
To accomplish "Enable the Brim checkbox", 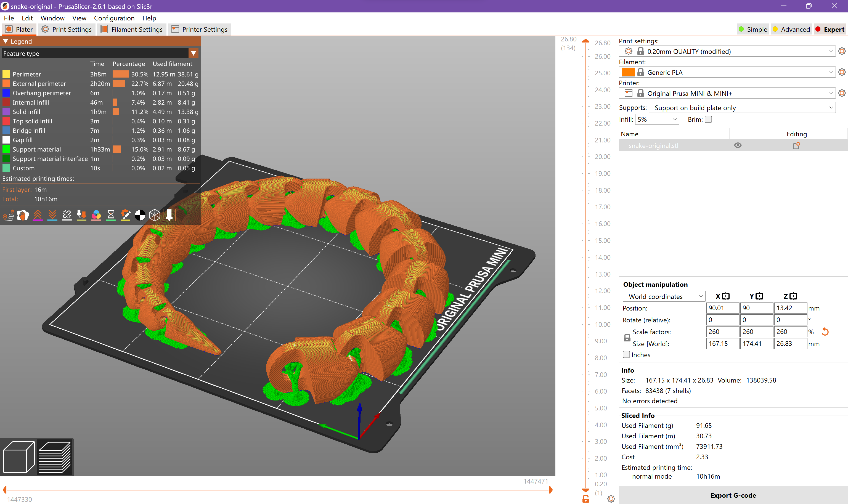I will (x=708, y=120).
